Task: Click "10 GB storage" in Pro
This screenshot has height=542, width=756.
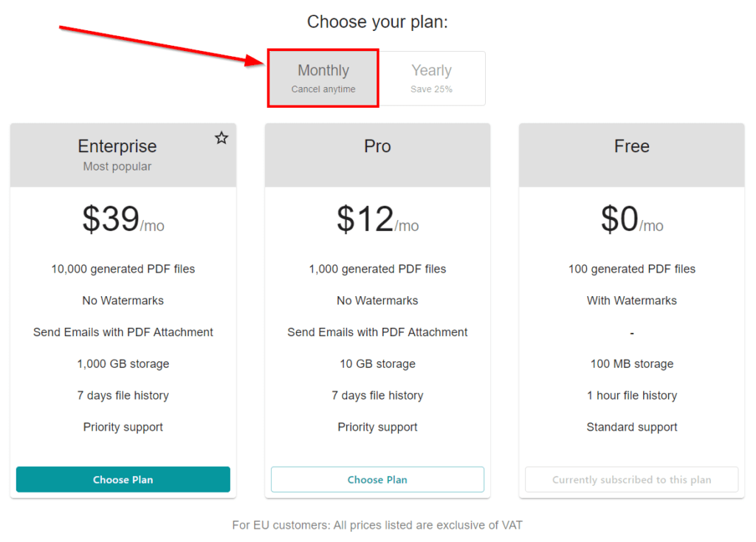Action: (377, 364)
